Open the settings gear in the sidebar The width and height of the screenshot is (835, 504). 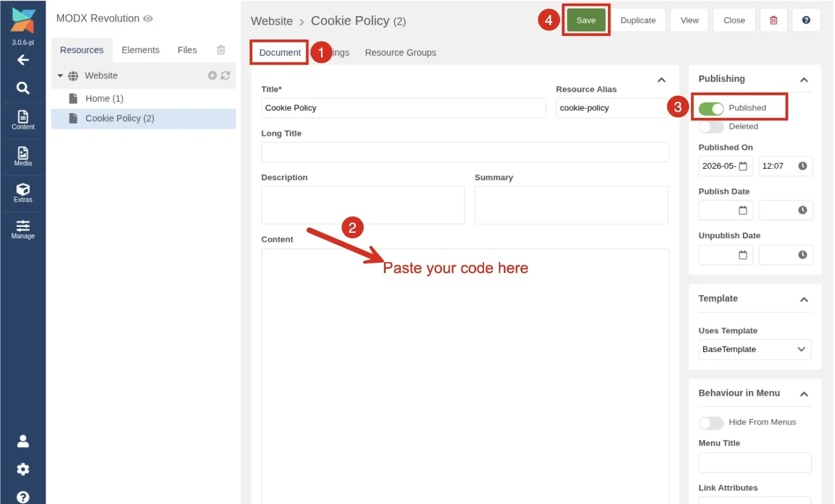click(x=23, y=469)
